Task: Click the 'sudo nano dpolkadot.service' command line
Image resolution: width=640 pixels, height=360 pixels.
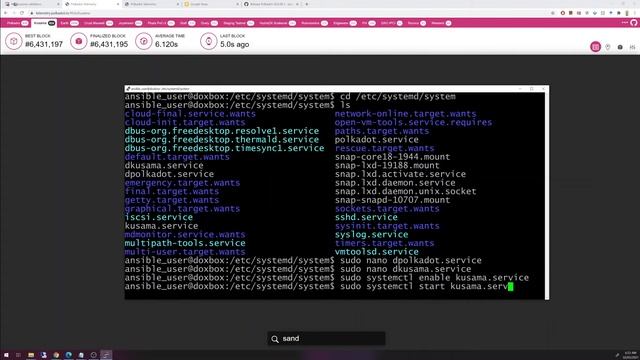Action: tap(411, 260)
